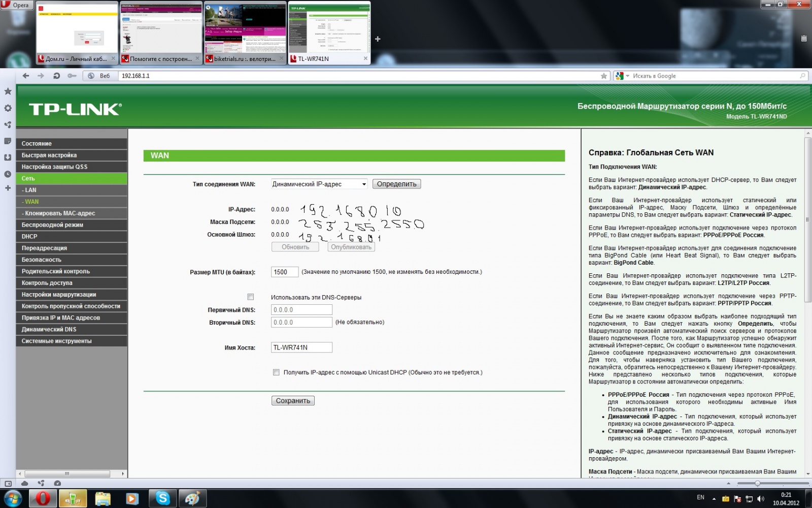
Task: Open the Opera bookmarks star panel
Action: [x=8, y=91]
